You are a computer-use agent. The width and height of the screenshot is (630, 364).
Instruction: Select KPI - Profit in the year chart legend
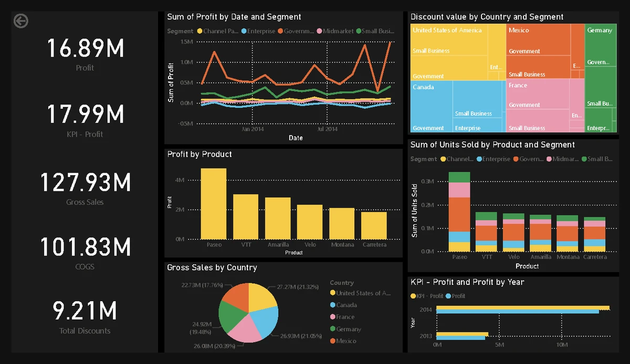[427, 296]
